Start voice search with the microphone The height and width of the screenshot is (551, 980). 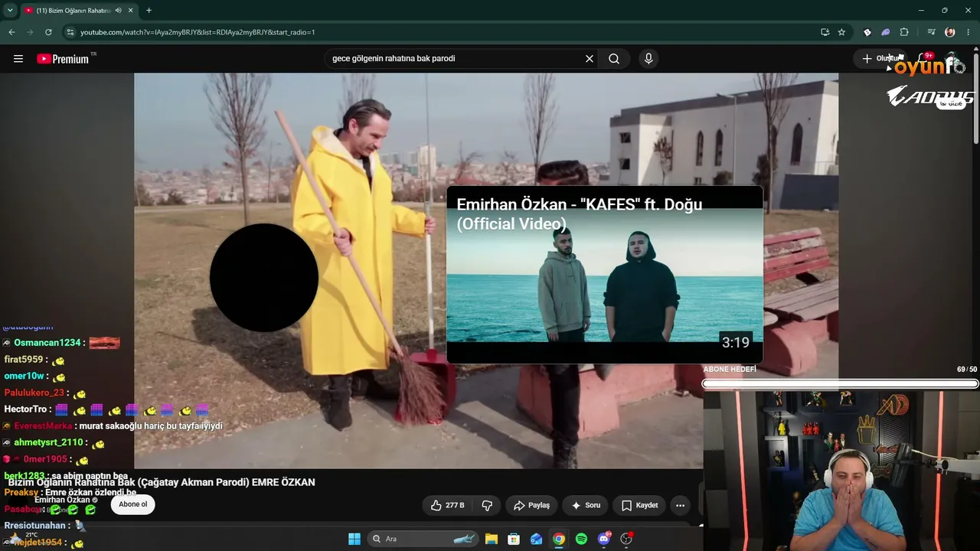(648, 59)
